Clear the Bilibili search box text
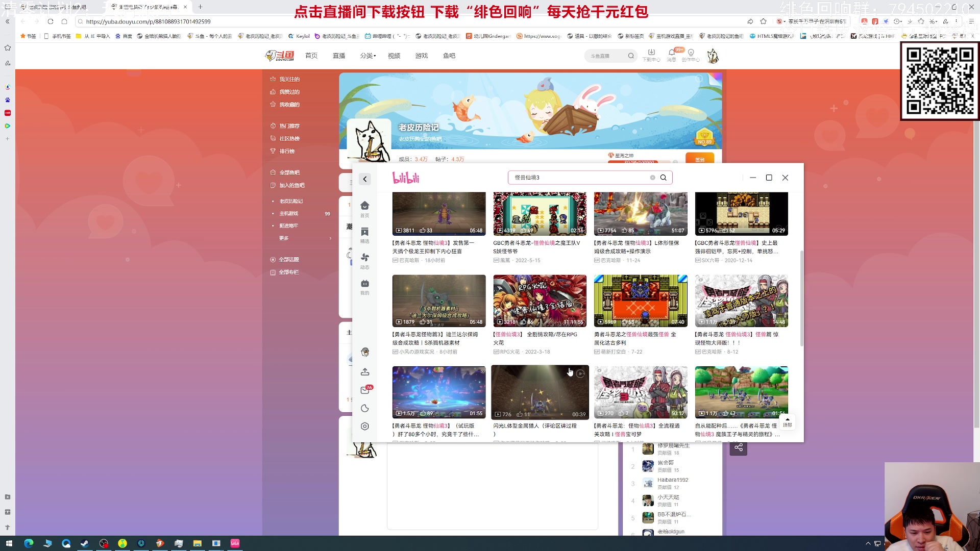Screen dimensions: 980x551 (x=652, y=178)
